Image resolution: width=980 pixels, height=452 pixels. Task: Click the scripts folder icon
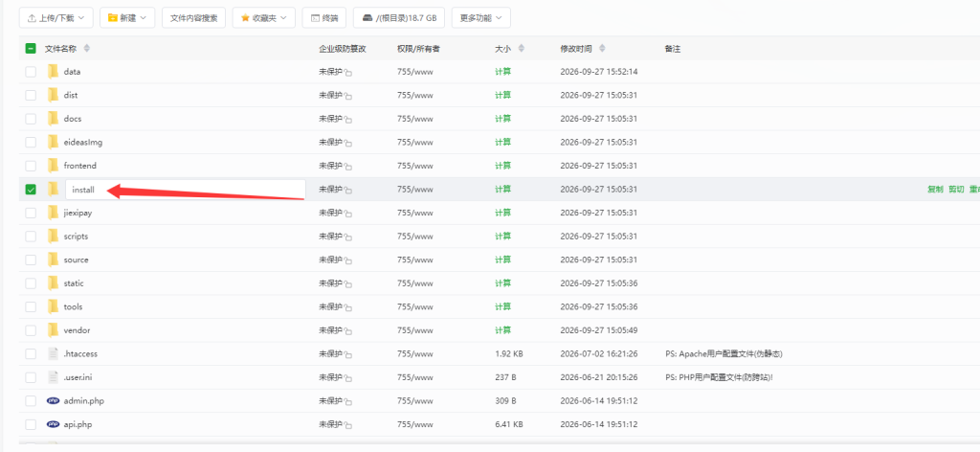54,237
